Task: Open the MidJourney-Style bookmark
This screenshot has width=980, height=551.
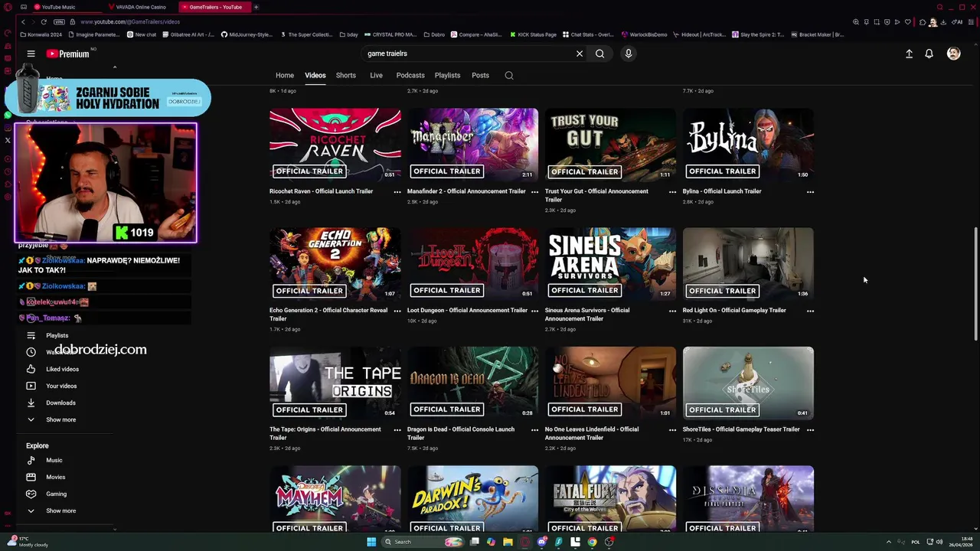Action: tap(247, 34)
